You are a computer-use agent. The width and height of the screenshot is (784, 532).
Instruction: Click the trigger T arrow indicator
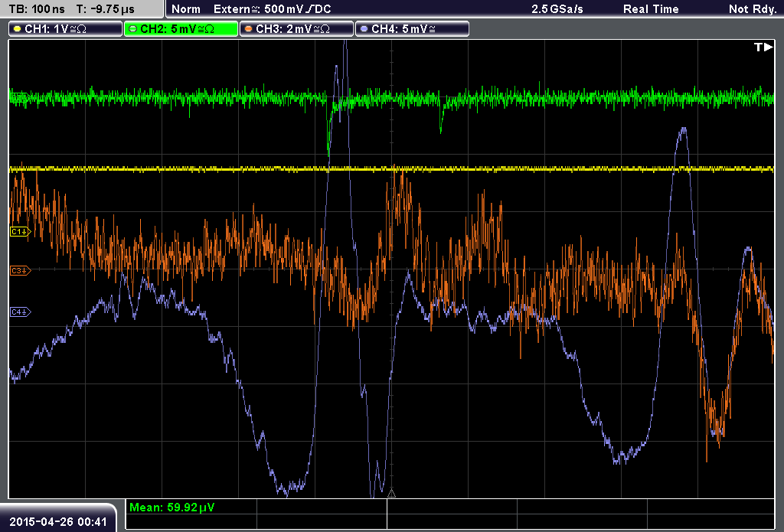[763, 47]
